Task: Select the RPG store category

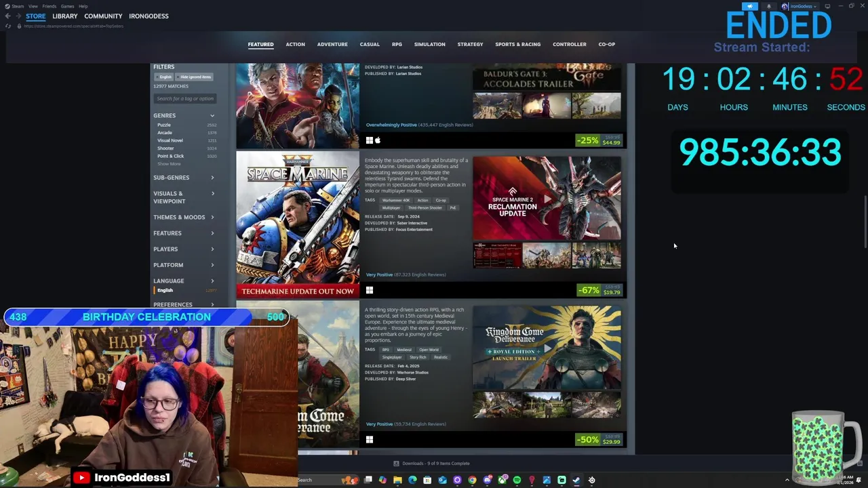Action: coord(397,45)
